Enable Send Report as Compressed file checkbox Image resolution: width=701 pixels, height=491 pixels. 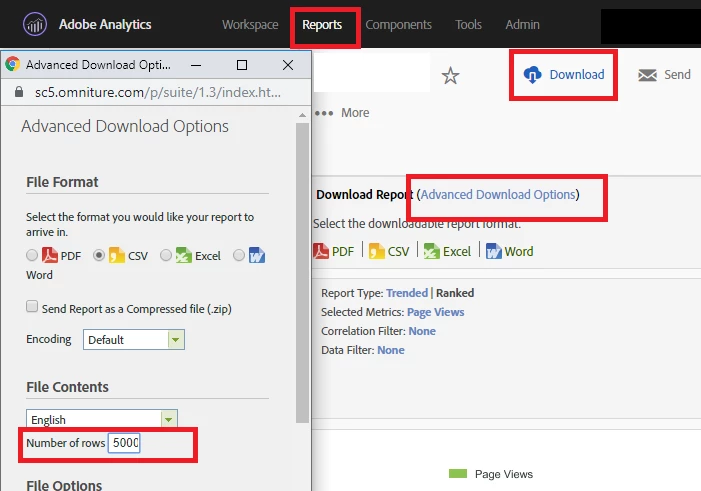coord(32,306)
